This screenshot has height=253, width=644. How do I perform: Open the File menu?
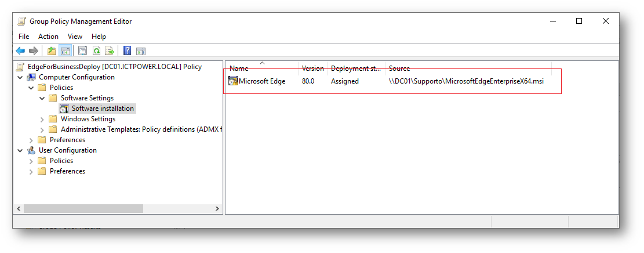click(24, 37)
